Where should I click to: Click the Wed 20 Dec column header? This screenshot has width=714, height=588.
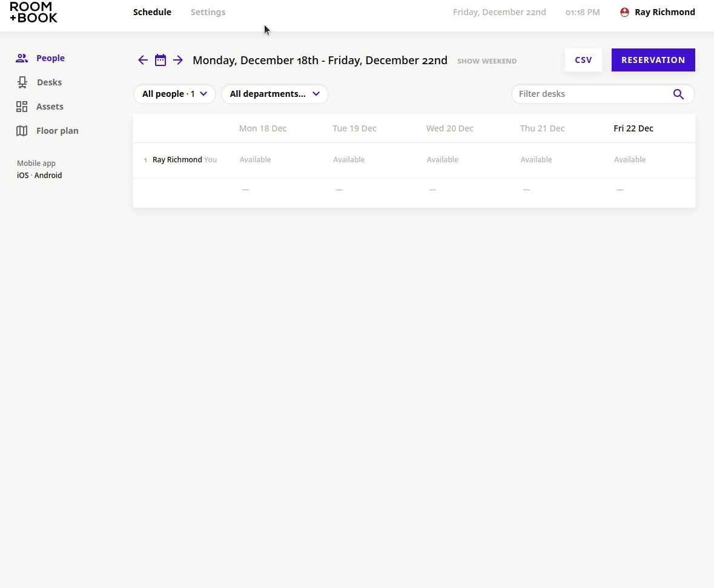click(449, 128)
